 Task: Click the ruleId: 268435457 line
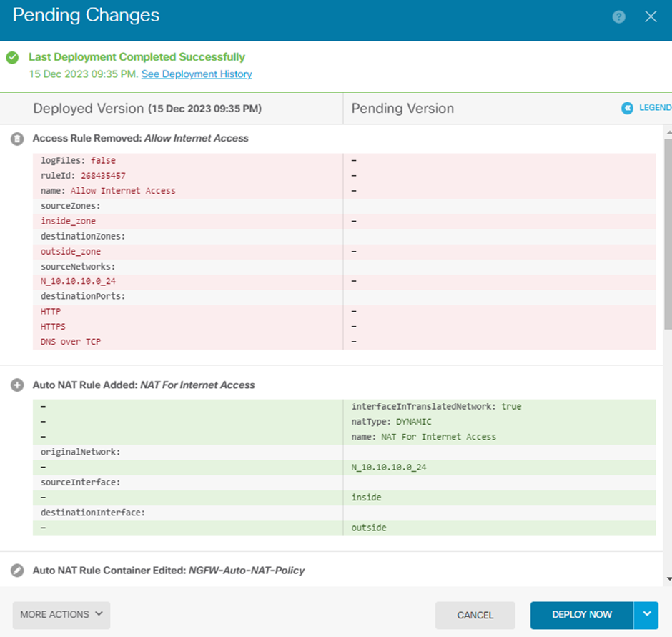click(83, 176)
